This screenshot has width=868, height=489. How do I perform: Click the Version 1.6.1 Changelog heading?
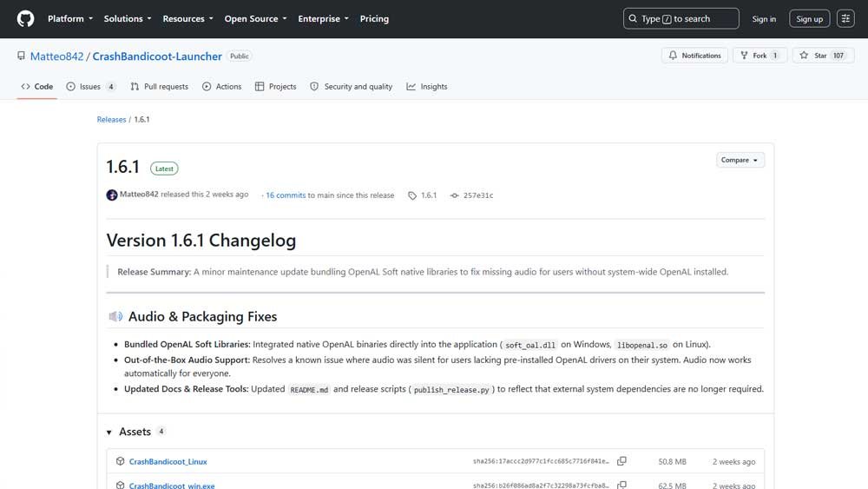pyautogui.click(x=201, y=241)
